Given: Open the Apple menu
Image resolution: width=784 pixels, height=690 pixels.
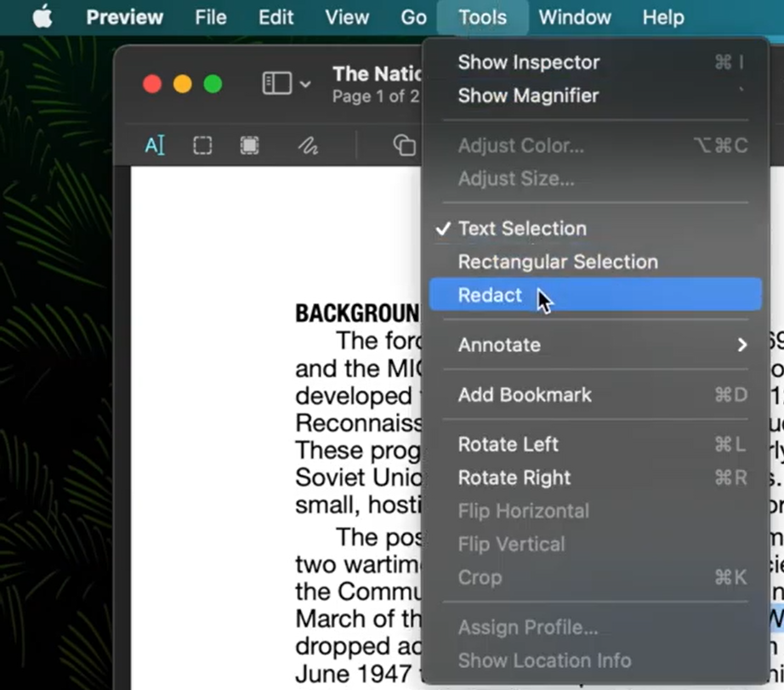Looking at the screenshot, I should [x=43, y=17].
